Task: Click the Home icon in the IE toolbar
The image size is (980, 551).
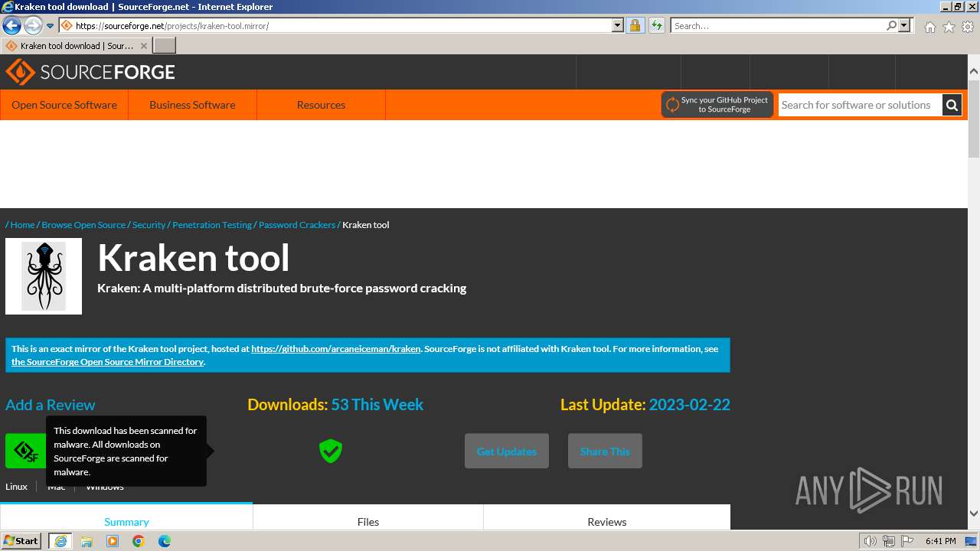Action: click(x=929, y=27)
